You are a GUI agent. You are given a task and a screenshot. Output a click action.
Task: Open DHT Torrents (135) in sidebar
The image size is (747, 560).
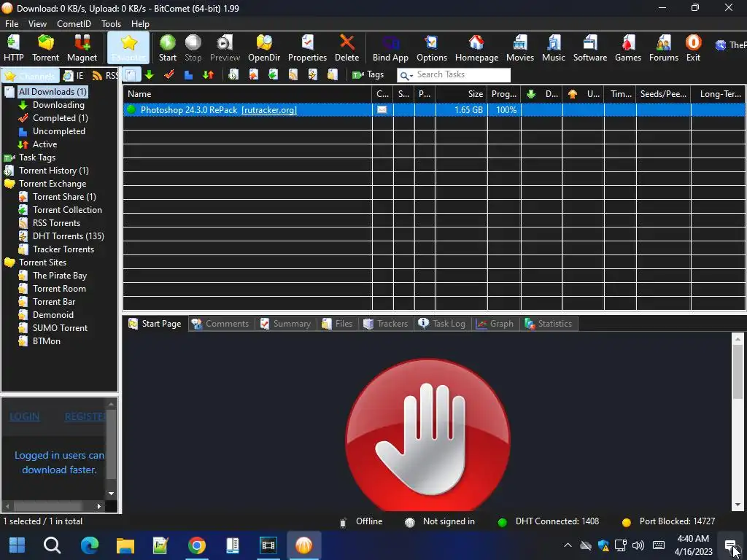[x=68, y=236]
